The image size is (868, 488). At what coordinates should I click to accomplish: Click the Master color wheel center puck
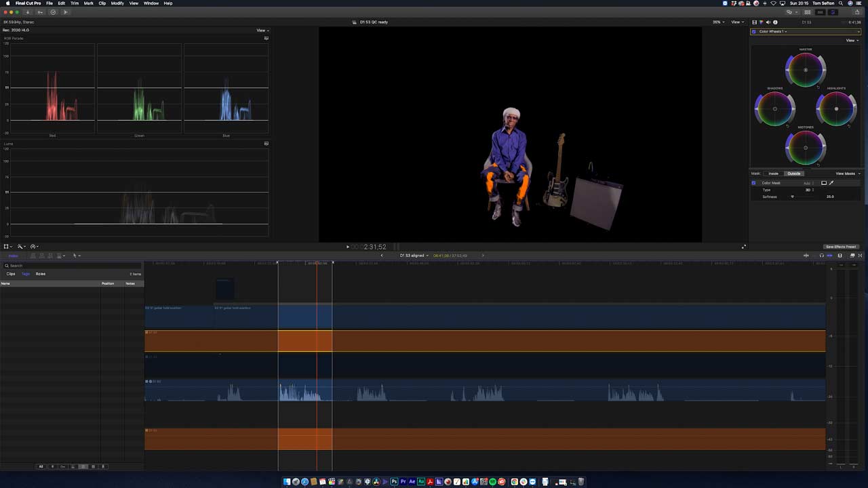(806, 70)
